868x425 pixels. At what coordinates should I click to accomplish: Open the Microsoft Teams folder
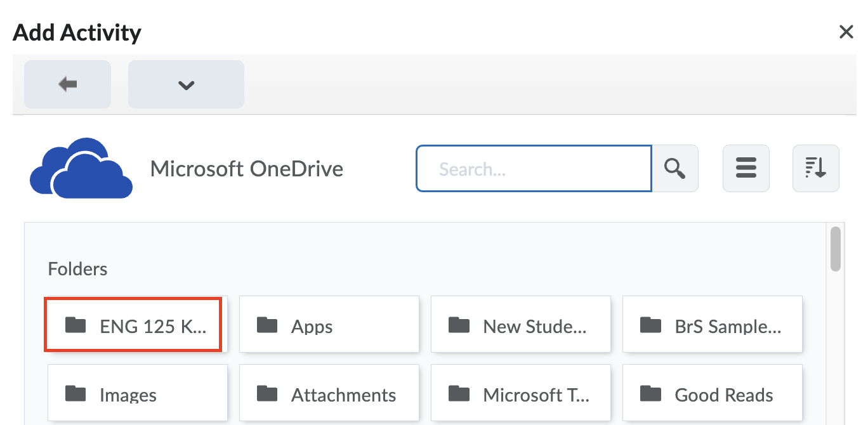point(520,392)
